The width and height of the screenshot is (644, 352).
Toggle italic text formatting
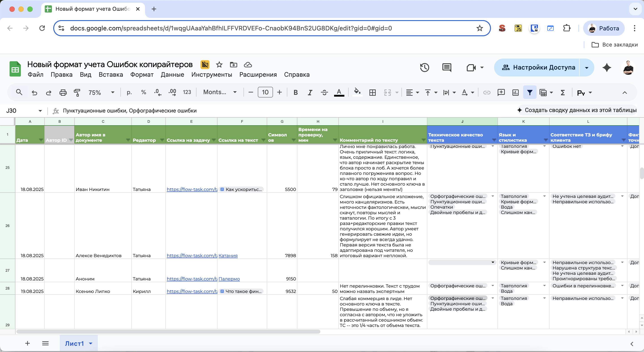coord(310,92)
